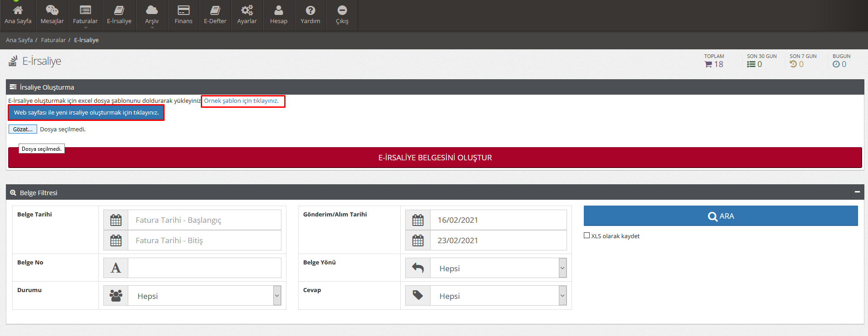Image resolution: width=868 pixels, height=336 pixels.
Task: Click calendar icon beside Fatura Tarihi Başlangıç
Action: [116, 220]
